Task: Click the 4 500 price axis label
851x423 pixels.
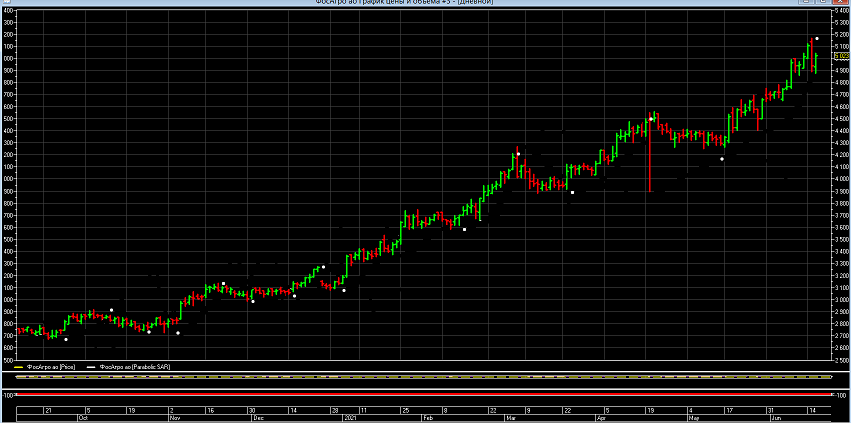Action: [841, 119]
